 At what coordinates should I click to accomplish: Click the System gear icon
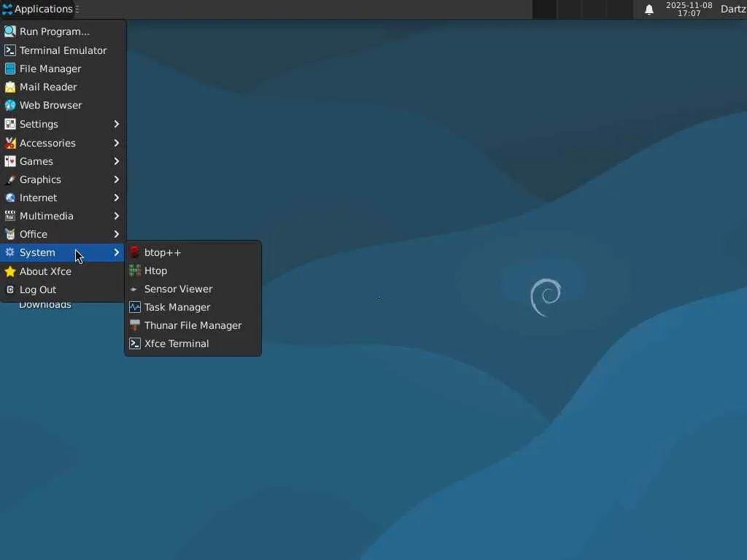point(10,252)
